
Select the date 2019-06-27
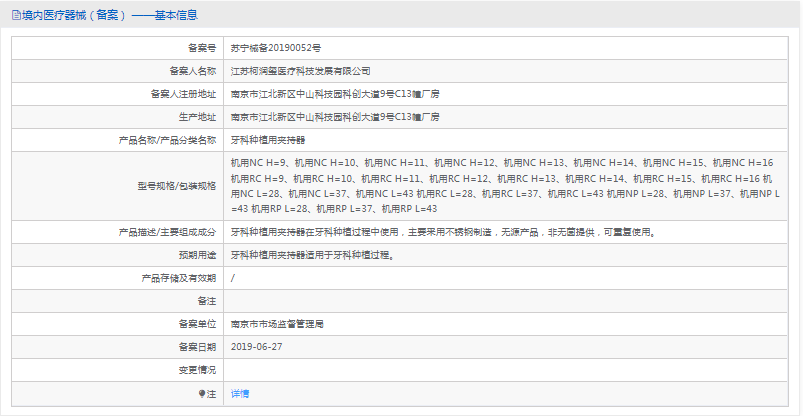(x=257, y=347)
